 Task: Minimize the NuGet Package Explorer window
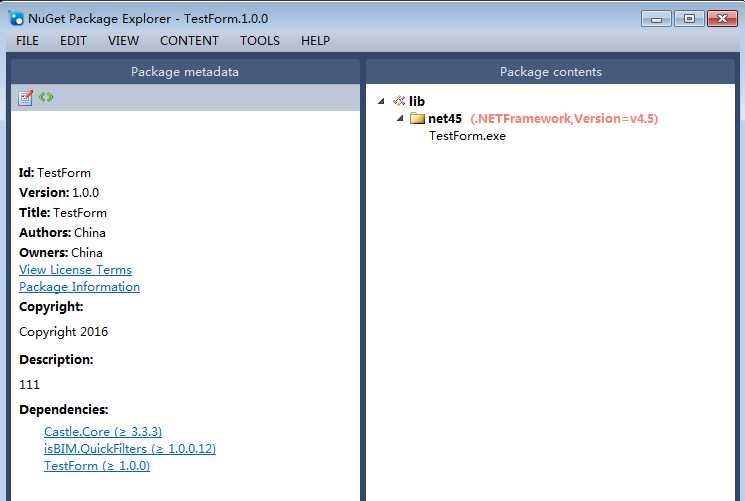657,19
